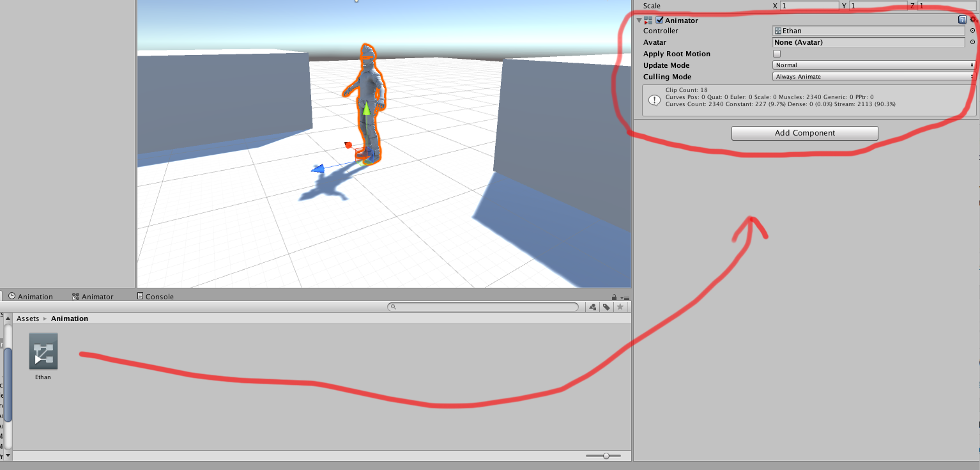Click the Controller field showing Ethan

[x=869, y=31]
